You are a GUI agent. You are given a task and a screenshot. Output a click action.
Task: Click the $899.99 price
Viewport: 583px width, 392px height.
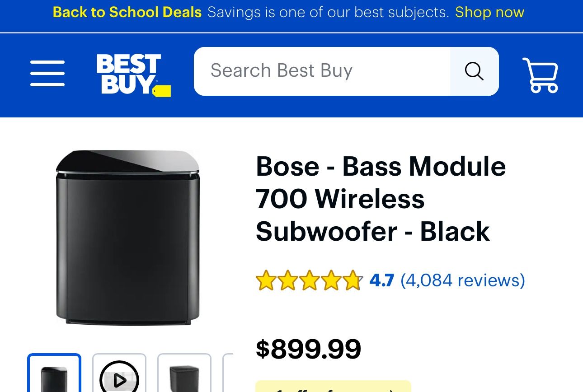click(309, 349)
